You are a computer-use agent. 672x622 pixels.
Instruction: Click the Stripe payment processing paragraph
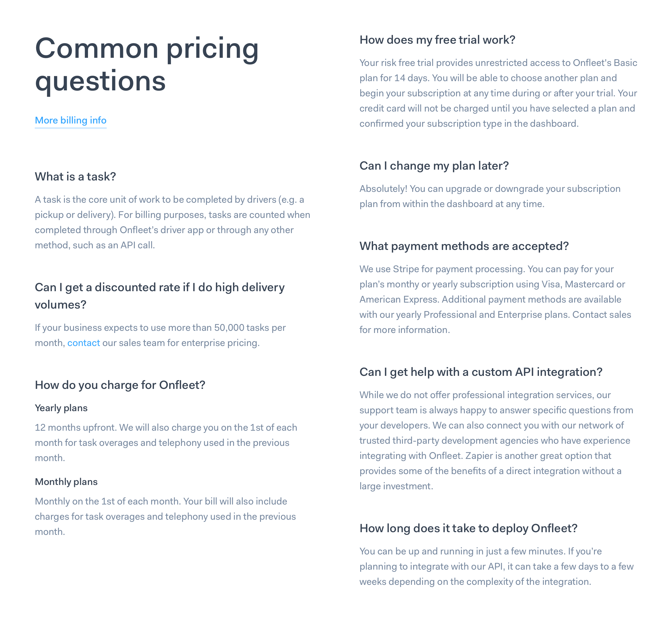495,299
